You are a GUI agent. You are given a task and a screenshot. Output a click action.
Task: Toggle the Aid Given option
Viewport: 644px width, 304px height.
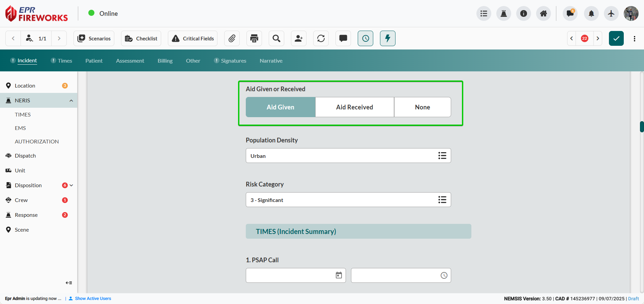tap(280, 107)
